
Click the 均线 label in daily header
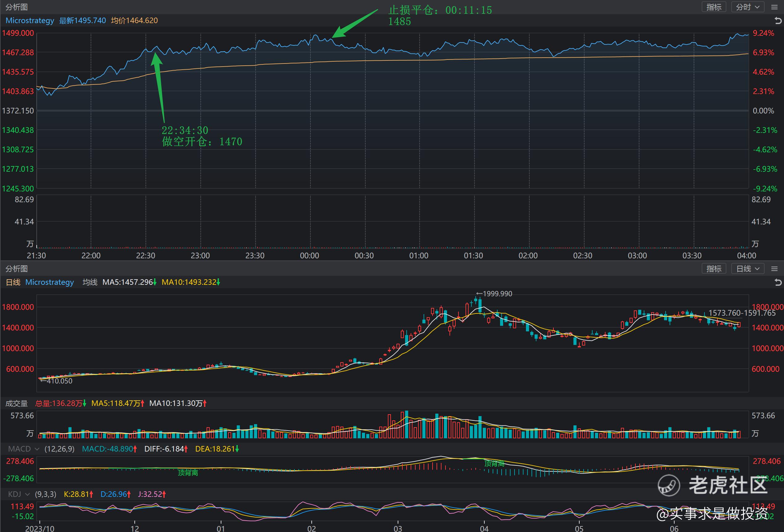click(x=90, y=282)
